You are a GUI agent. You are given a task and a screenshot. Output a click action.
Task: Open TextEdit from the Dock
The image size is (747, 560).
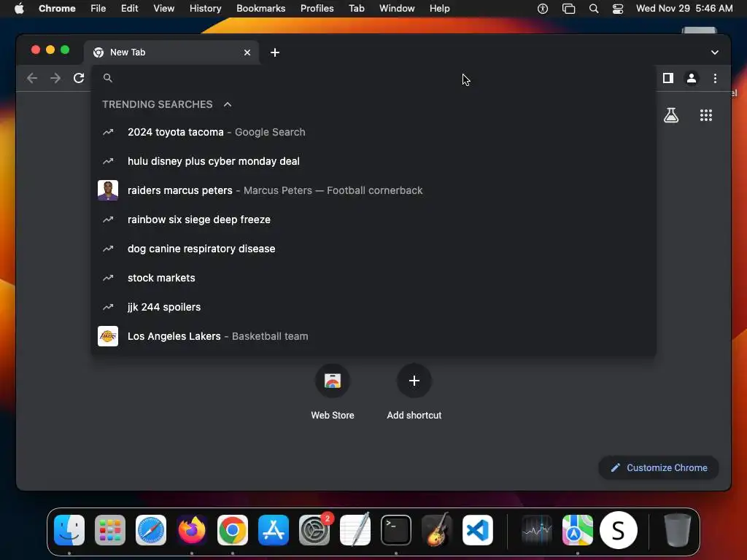(355, 530)
